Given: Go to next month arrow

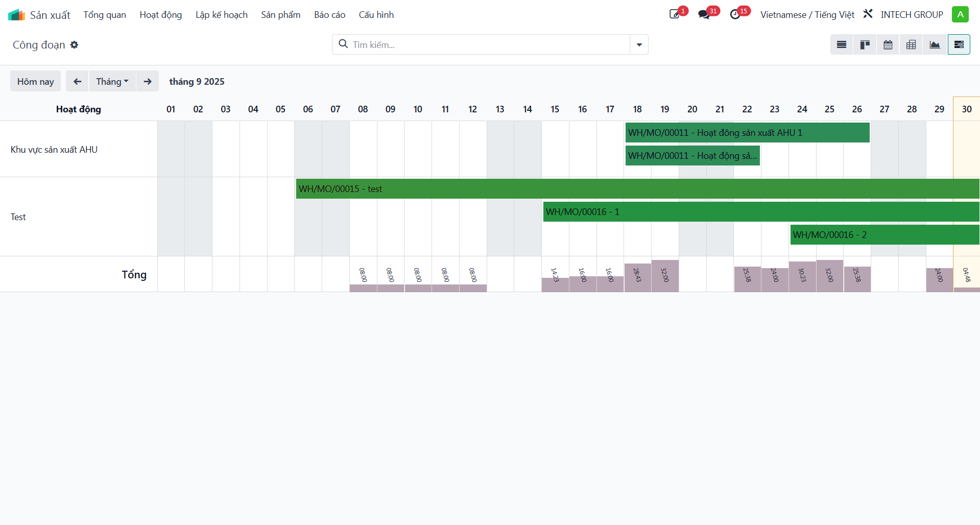Looking at the screenshot, I should (x=148, y=81).
